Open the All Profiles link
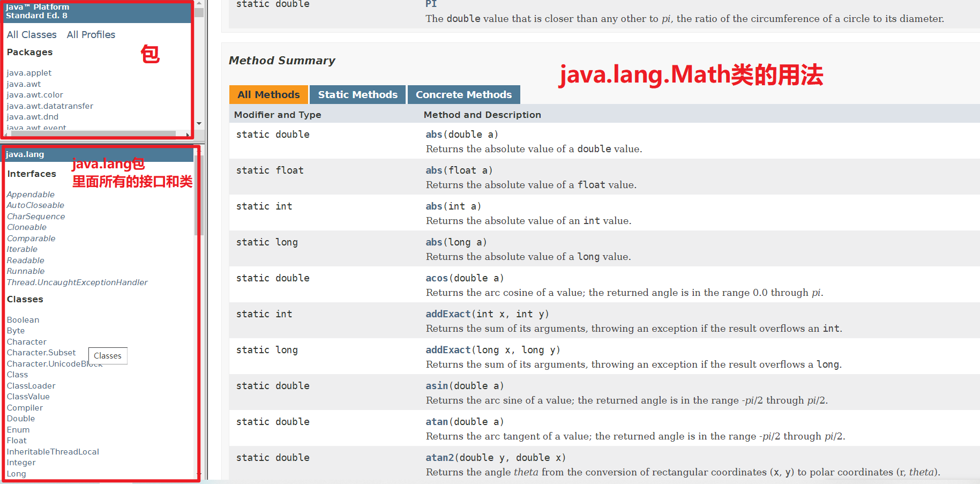This screenshot has height=484, width=980. [91, 35]
